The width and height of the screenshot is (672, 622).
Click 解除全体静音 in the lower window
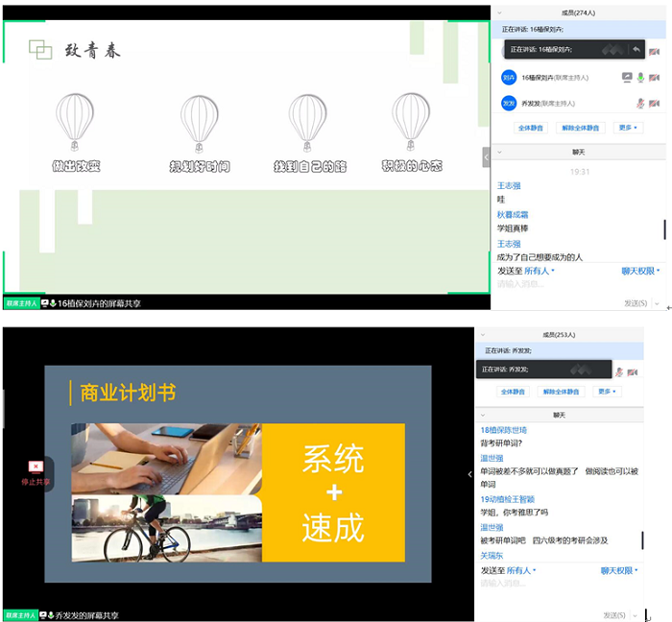click(562, 392)
